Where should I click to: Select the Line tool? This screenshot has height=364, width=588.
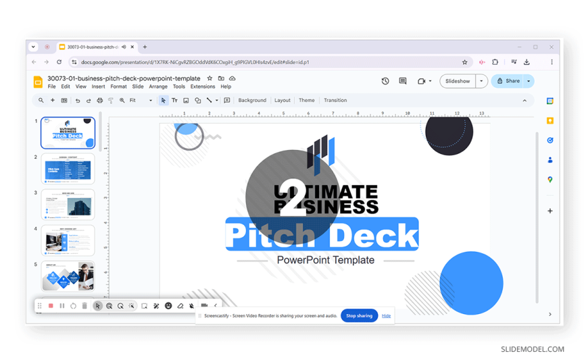click(210, 101)
